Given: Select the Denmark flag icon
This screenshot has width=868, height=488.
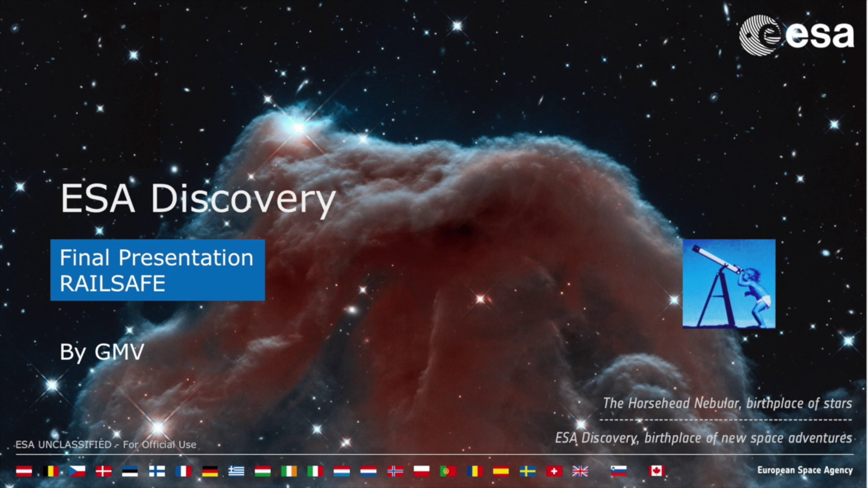Looking at the screenshot, I should click(x=104, y=471).
